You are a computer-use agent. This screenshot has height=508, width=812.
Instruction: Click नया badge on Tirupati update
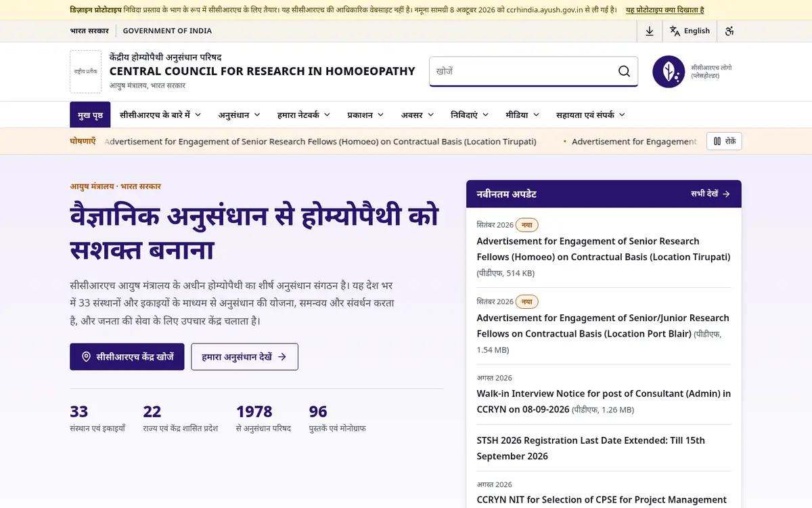[527, 225]
